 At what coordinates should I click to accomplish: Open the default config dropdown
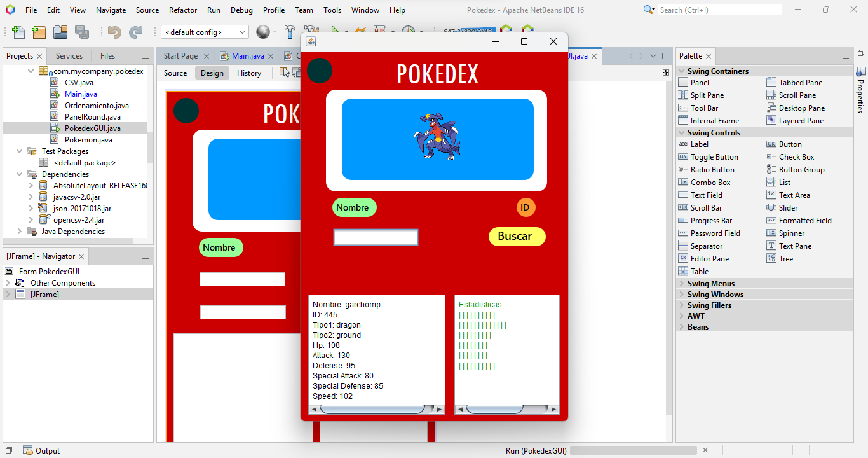[205, 32]
